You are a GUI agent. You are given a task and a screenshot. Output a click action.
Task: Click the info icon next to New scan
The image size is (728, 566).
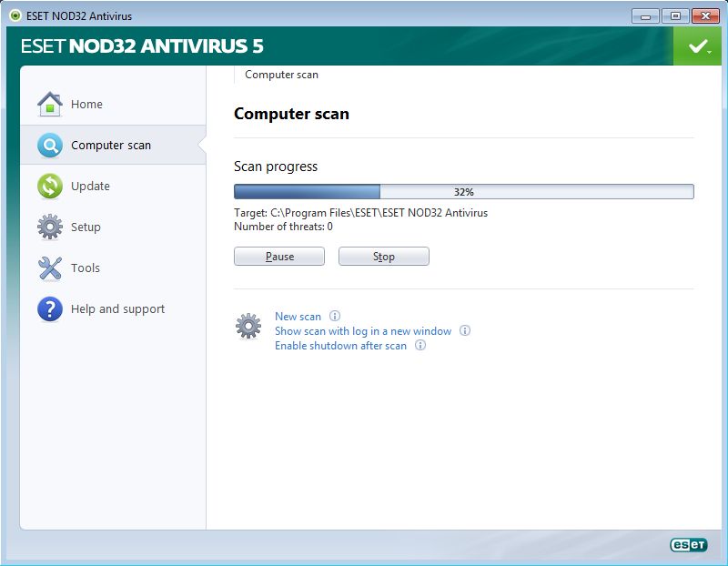coord(335,316)
